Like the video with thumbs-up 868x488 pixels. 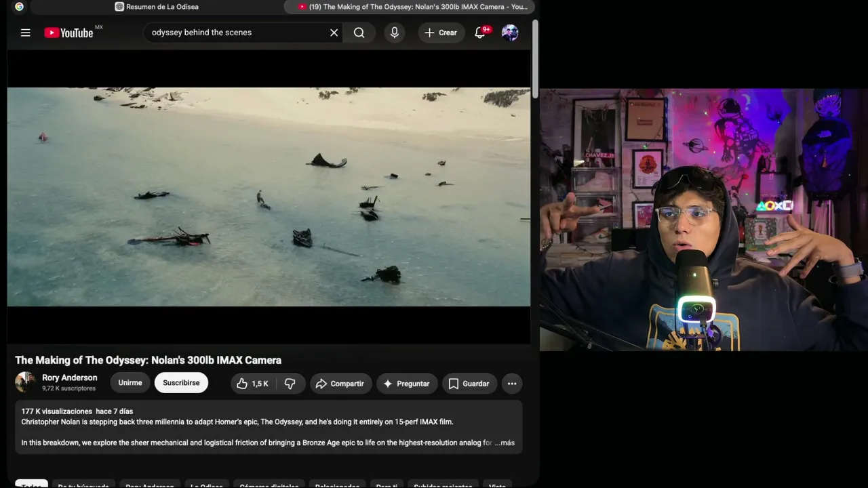[x=253, y=384]
